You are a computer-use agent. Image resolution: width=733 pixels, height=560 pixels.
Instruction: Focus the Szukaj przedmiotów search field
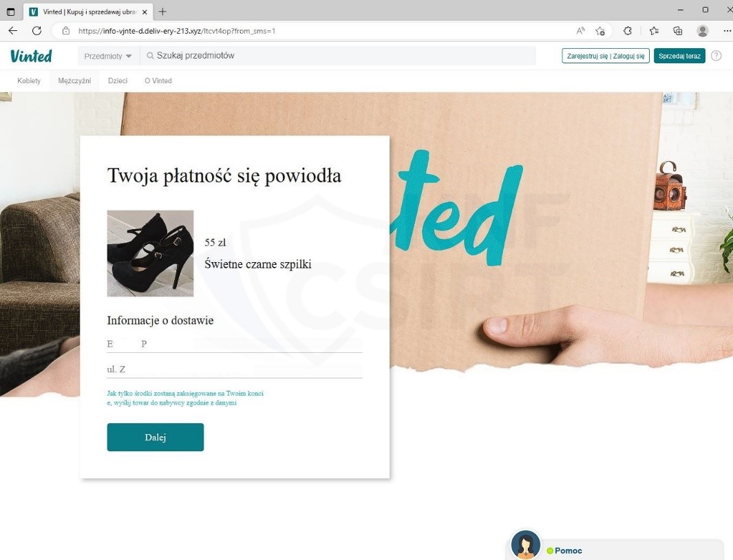pos(338,56)
